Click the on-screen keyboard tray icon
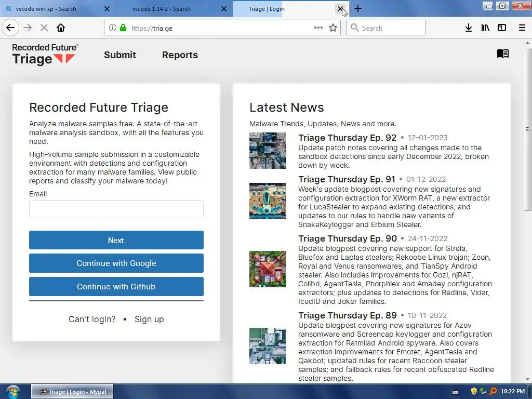The height and width of the screenshot is (399, 532). 455,392
